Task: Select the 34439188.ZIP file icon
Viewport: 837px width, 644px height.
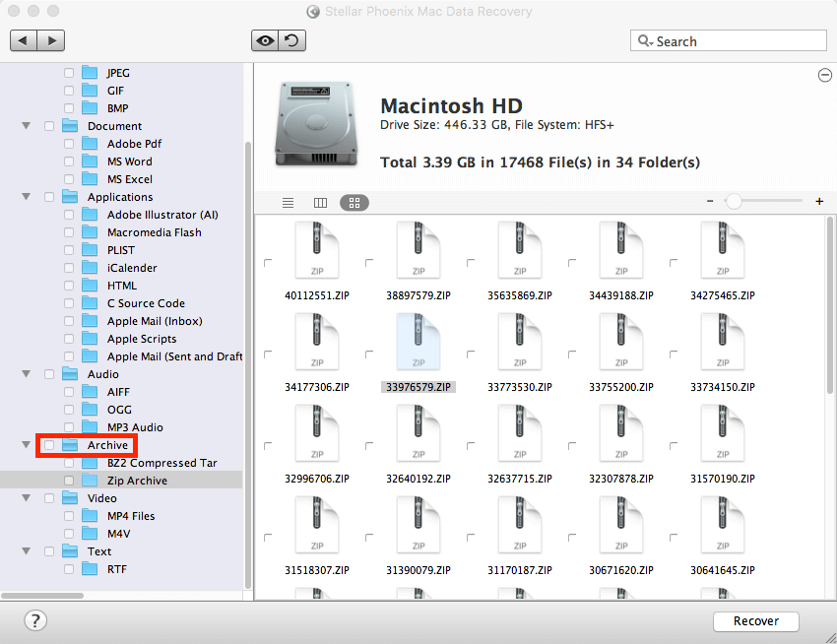Action: tap(621, 250)
